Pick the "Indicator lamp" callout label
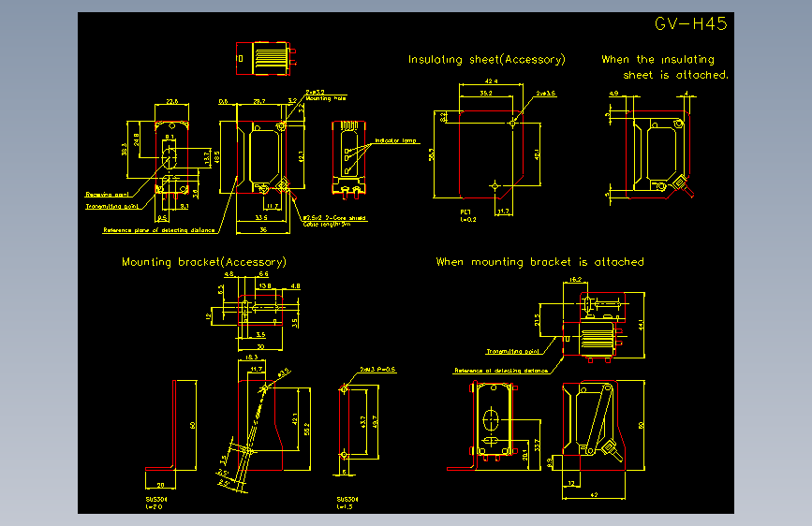This screenshot has height=526, width=812. (395, 140)
